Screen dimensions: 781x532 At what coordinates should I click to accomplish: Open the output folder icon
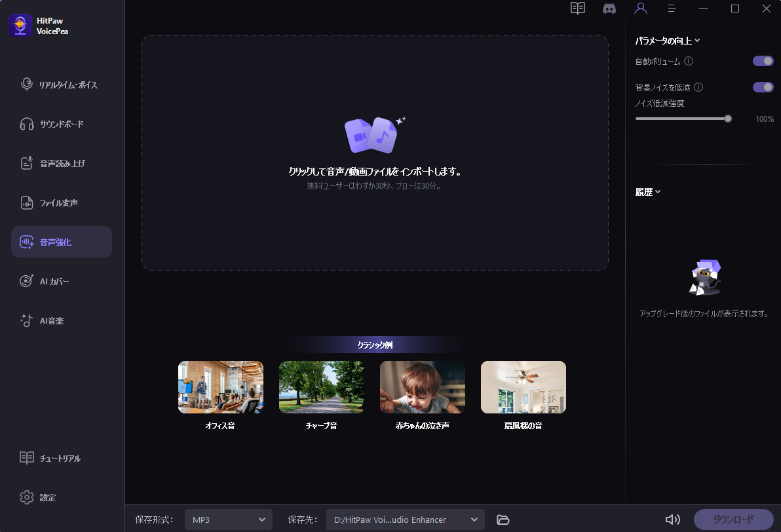coord(503,520)
